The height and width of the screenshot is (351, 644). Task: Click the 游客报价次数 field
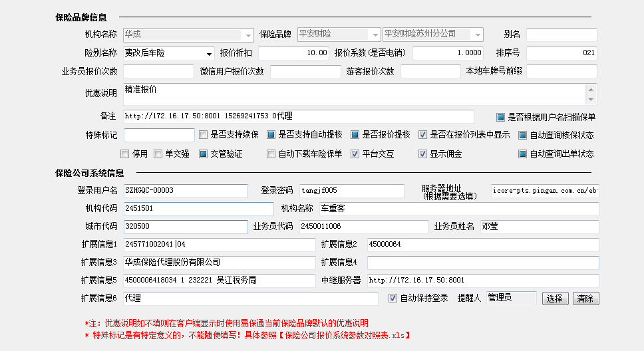430,71
